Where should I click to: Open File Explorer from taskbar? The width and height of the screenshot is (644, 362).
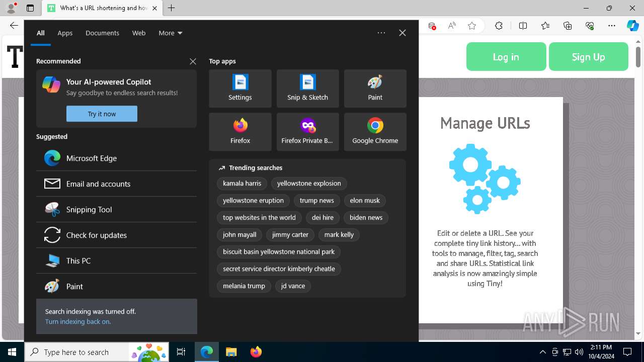(x=231, y=352)
